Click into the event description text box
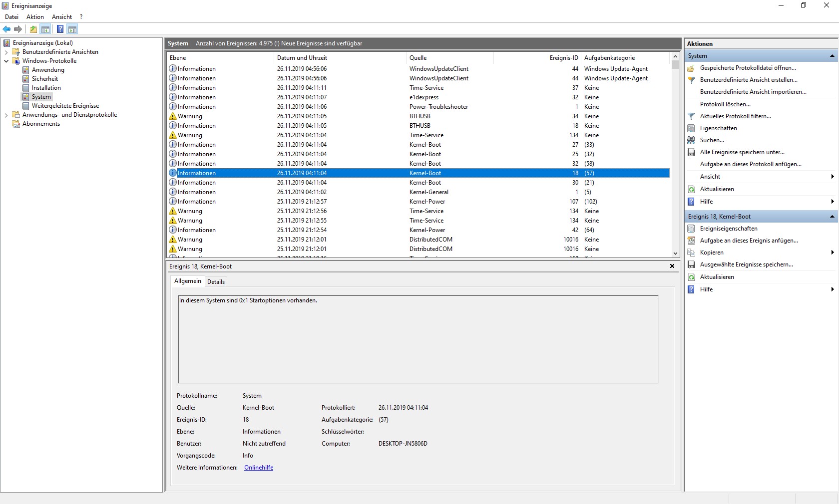This screenshot has width=839, height=504. [418, 339]
